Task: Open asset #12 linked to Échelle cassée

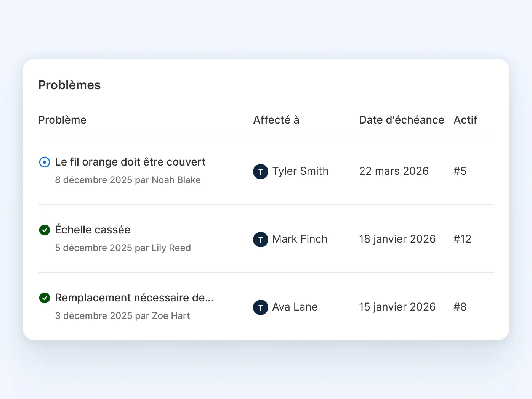Action: pos(462,239)
